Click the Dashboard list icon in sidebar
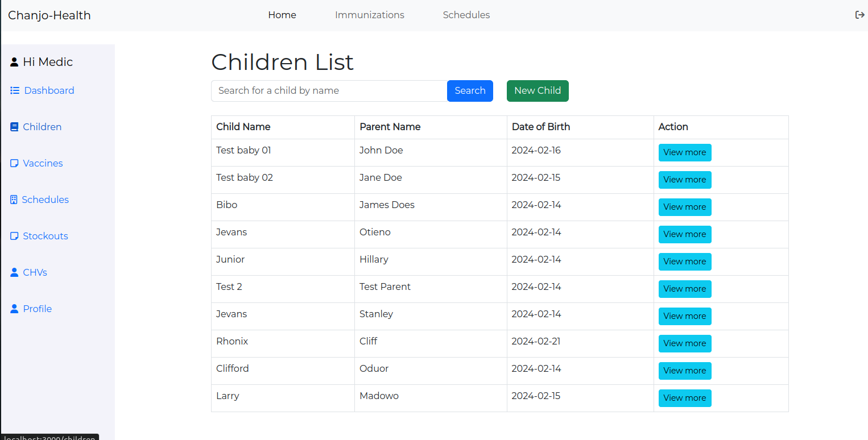Image resolution: width=868 pixels, height=440 pixels. pos(15,90)
